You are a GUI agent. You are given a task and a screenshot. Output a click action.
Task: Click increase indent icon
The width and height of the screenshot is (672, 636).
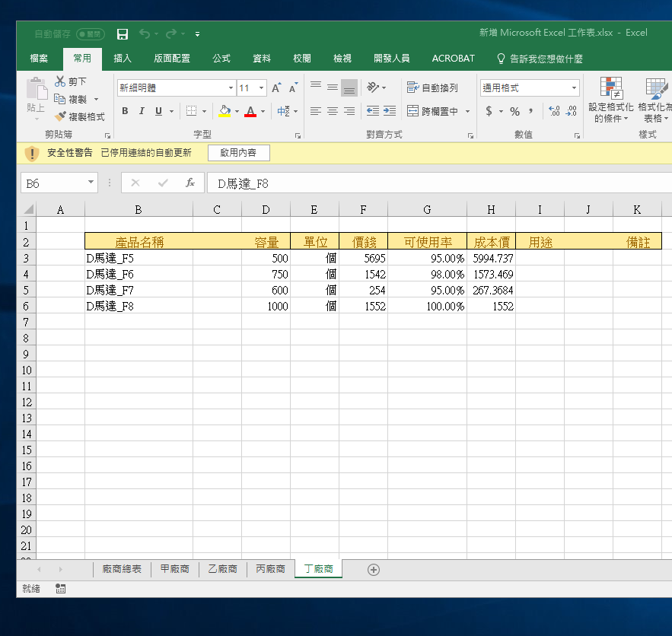[390, 111]
